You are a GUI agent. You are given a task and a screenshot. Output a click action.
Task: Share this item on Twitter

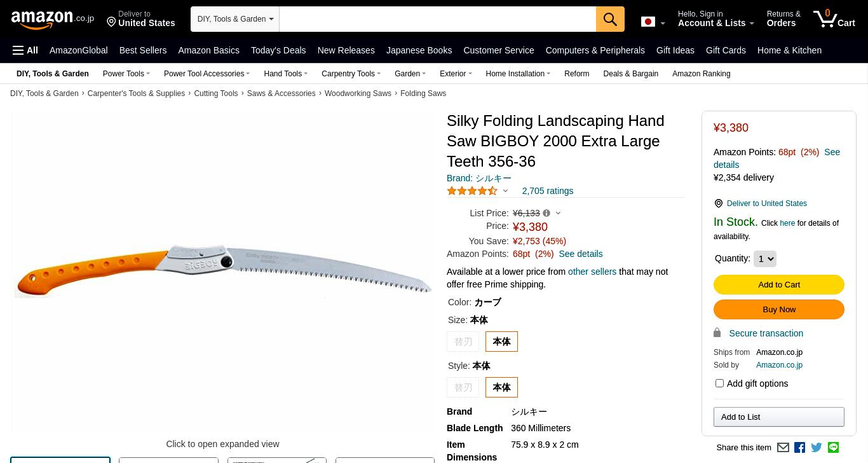pos(817,448)
